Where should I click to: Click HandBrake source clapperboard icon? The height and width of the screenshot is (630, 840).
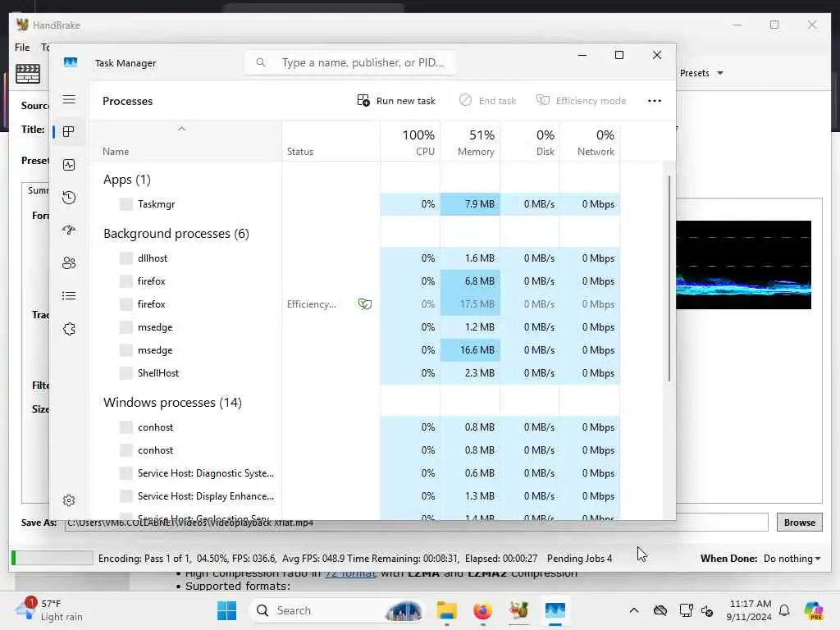(x=28, y=74)
